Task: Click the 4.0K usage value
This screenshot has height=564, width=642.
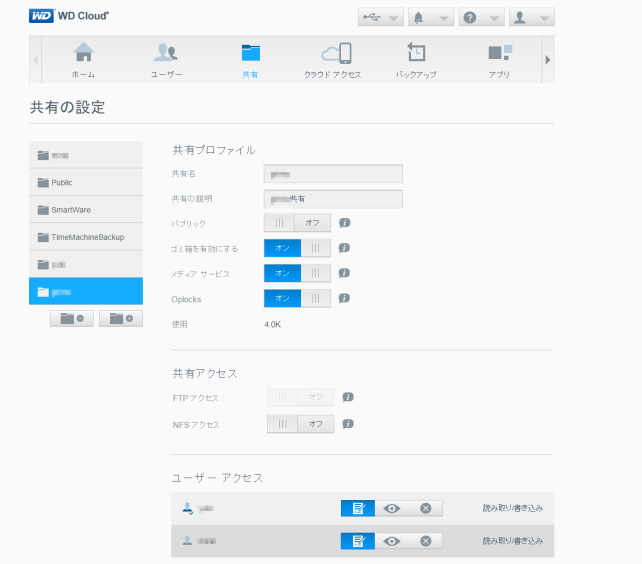Action: 273,324
